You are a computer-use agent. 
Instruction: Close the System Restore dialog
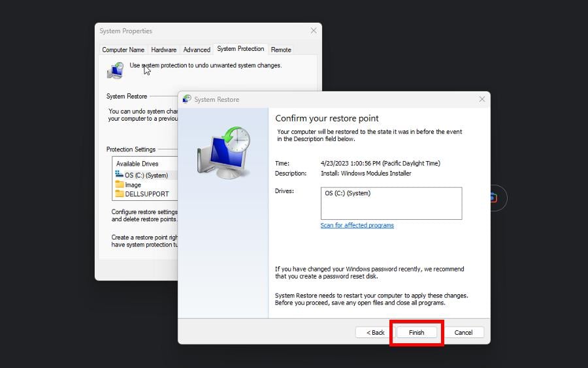(482, 99)
